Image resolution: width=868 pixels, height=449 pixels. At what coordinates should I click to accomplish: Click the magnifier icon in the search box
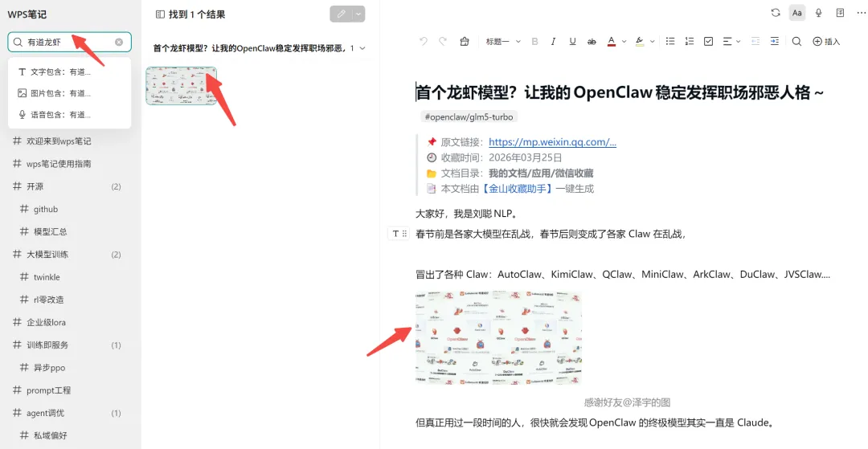pos(18,42)
